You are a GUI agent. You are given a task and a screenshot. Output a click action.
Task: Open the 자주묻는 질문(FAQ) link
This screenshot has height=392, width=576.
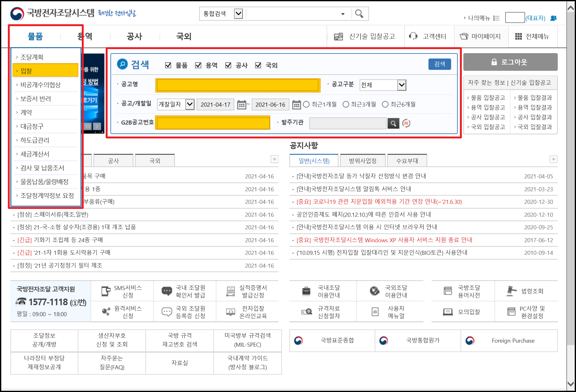click(x=112, y=363)
